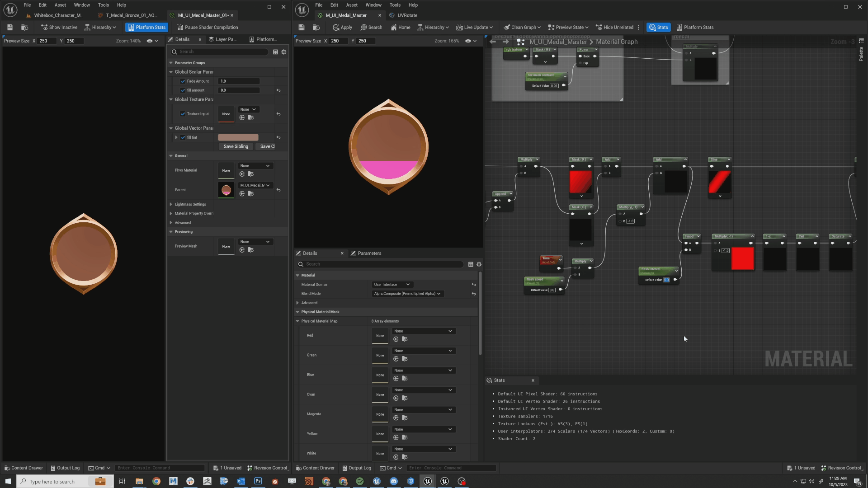Open Hierarchy dropdown in material instance editor
The width and height of the screenshot is (868, 488).
coord(100,28)
